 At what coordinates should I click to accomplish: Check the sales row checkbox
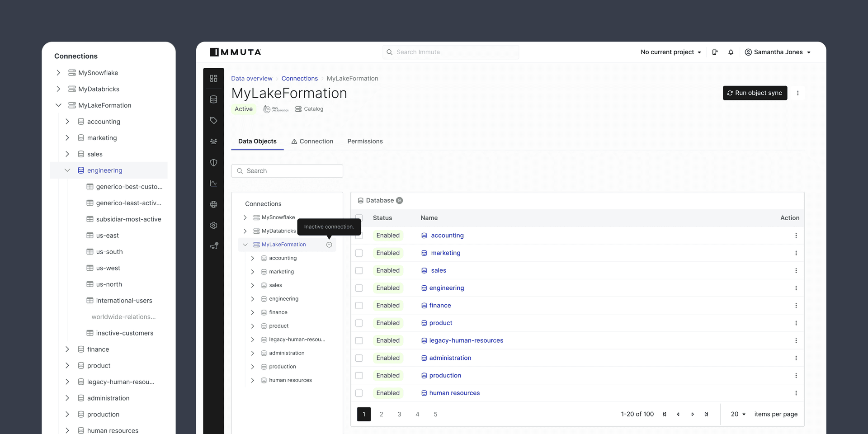[359, 270]
